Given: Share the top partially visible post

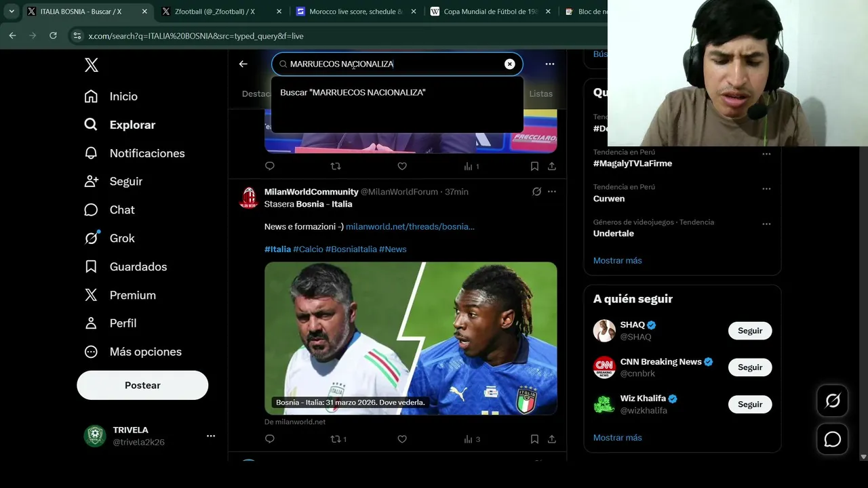Looking at the screenshot, I should click(552, 166).
